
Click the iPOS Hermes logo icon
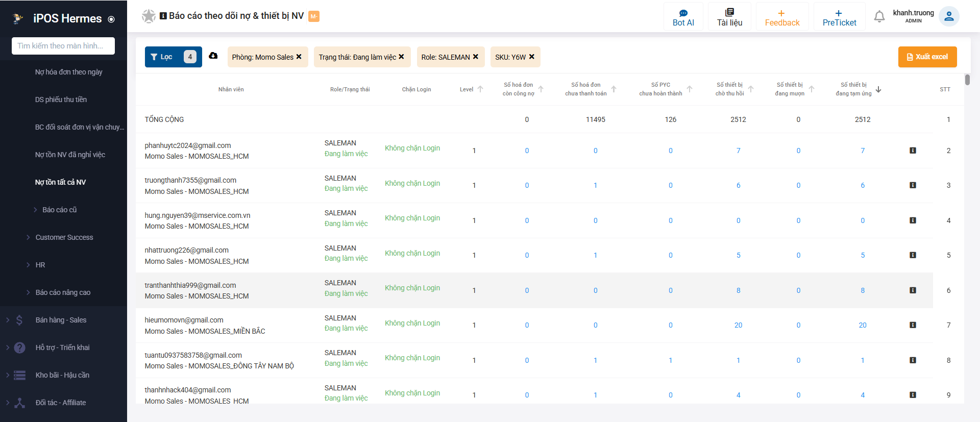point(18,18)
